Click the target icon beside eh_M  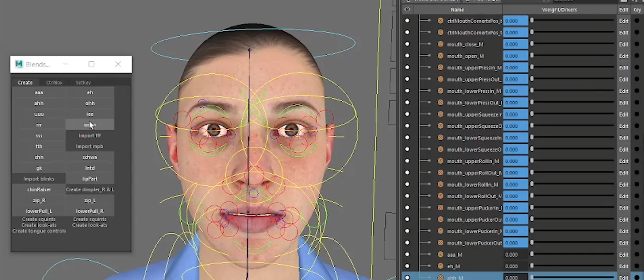tap(441, 266)
